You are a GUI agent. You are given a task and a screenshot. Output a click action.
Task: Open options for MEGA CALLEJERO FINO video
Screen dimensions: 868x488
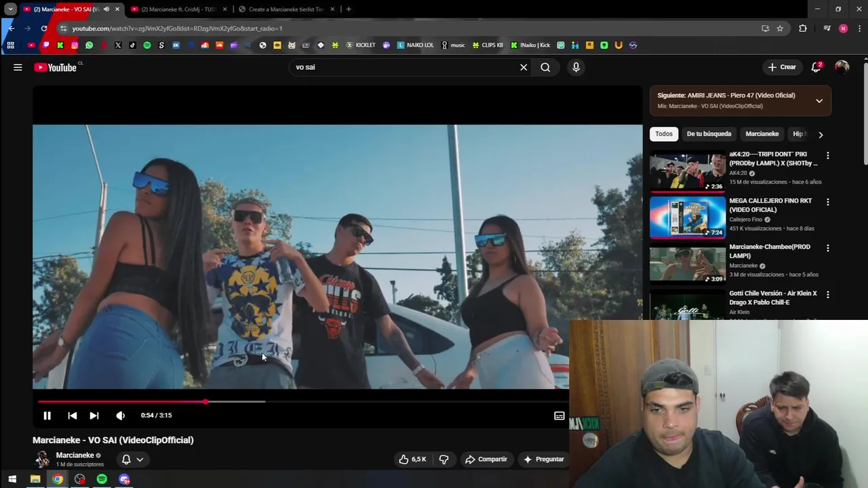(x=827, y=202)
